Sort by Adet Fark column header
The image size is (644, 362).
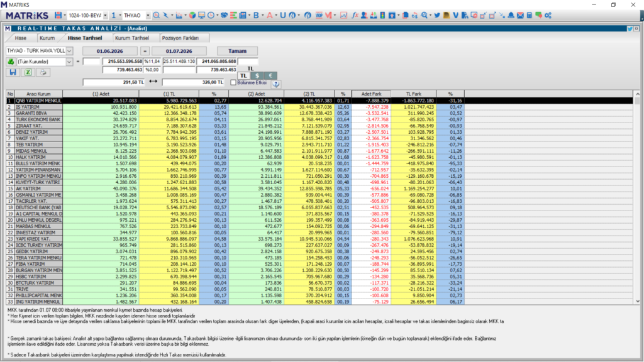pyautogui.click(x=371, y=94)
